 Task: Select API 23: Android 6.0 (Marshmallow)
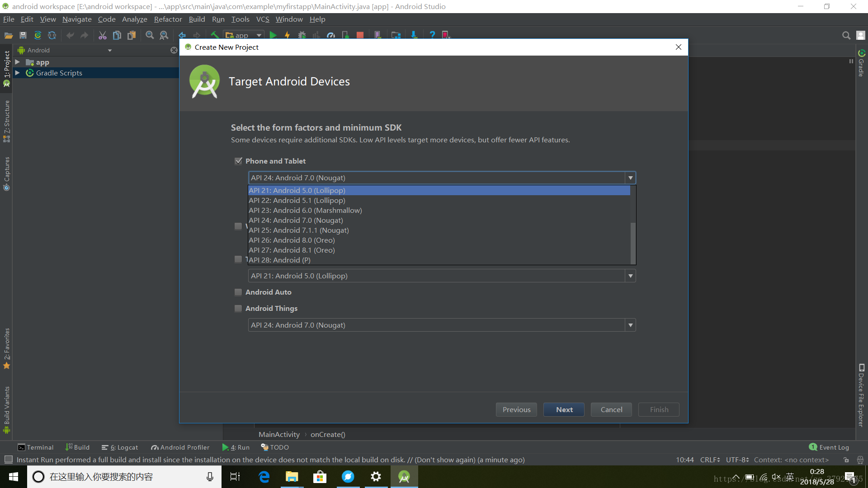[x=439, y=210]
